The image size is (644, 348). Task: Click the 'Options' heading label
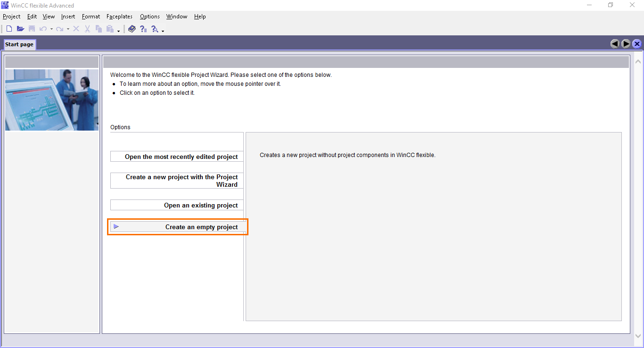tap(120, 127)
